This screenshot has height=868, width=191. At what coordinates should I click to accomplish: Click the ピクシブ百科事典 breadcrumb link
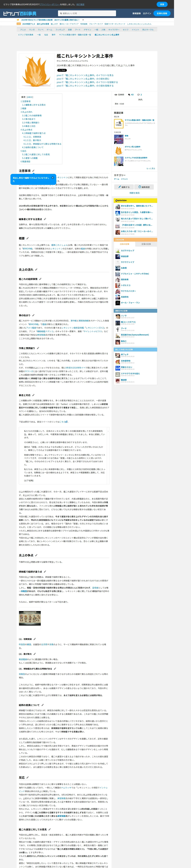pos(26,35)
